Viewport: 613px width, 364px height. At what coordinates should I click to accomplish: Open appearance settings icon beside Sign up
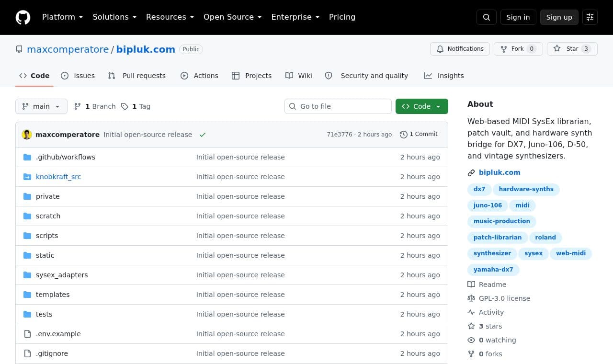tap(590, 17)
